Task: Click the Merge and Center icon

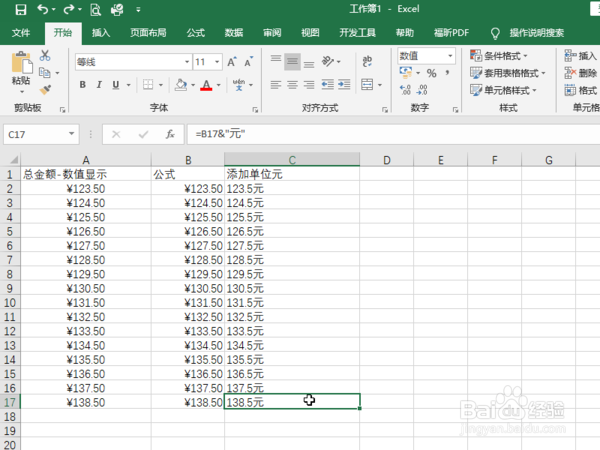Action: click(367, 85)
